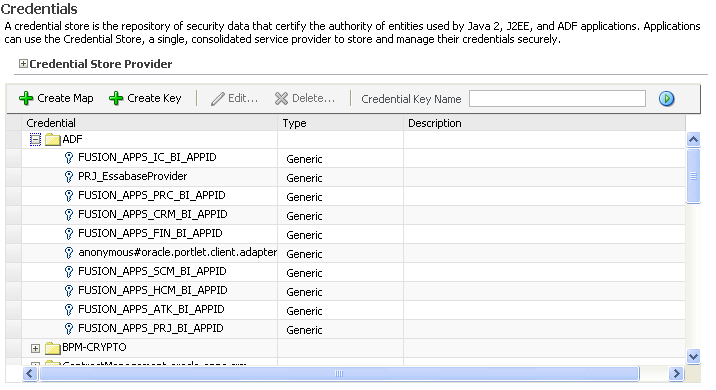Screen dimensions: 716x390
Task: Click key icon of FUSION_APPS_PRJ_BI_APPID
Action: pyautogui.click(x=69, y=329)
